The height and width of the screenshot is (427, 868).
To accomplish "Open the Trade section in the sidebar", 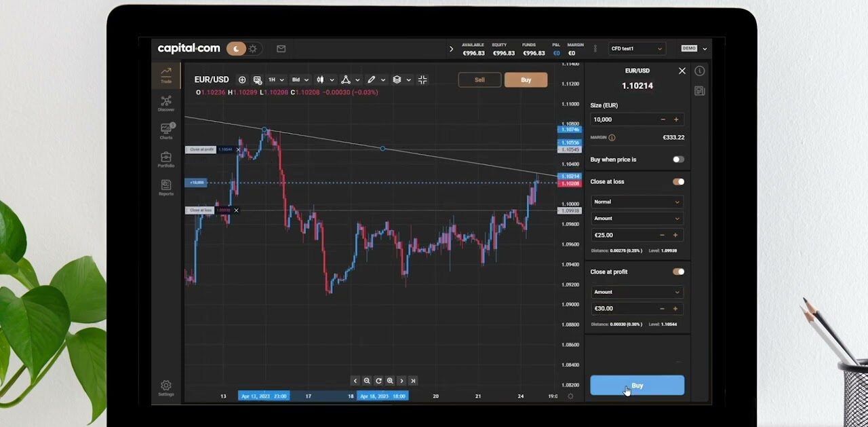I will coord(166,75).
